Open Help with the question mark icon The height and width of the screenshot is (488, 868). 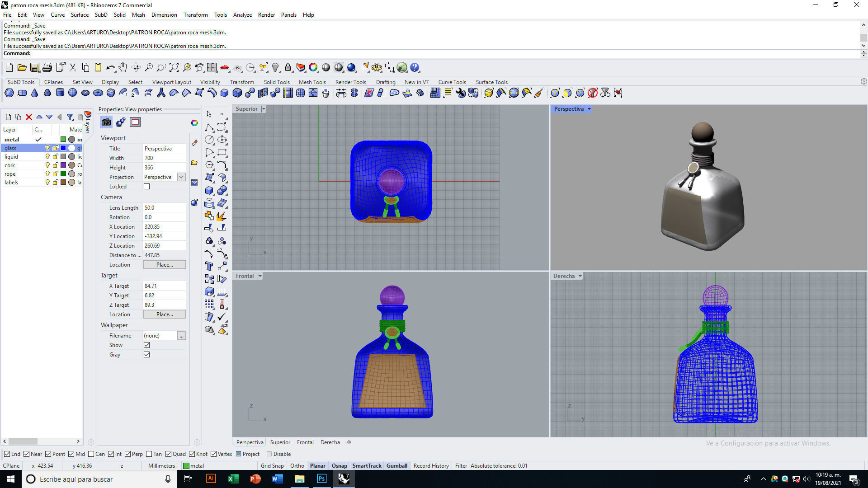point(415,68)
